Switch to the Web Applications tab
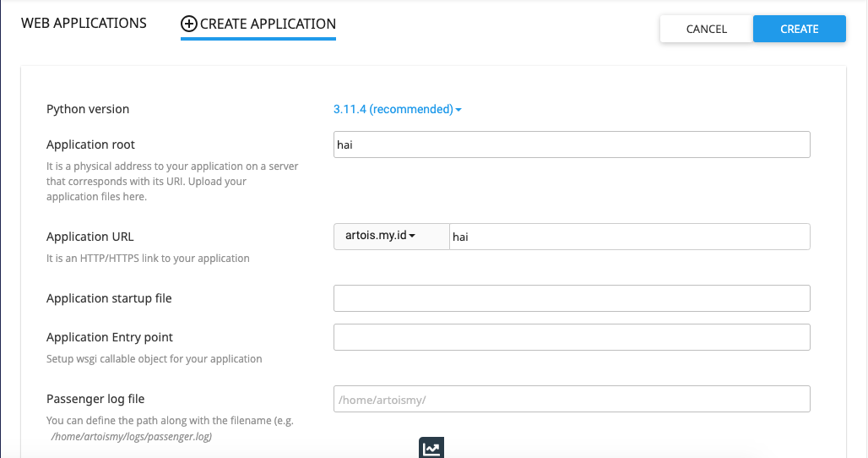Viewport: 868px width, 458px height. [x=84, y=24]
